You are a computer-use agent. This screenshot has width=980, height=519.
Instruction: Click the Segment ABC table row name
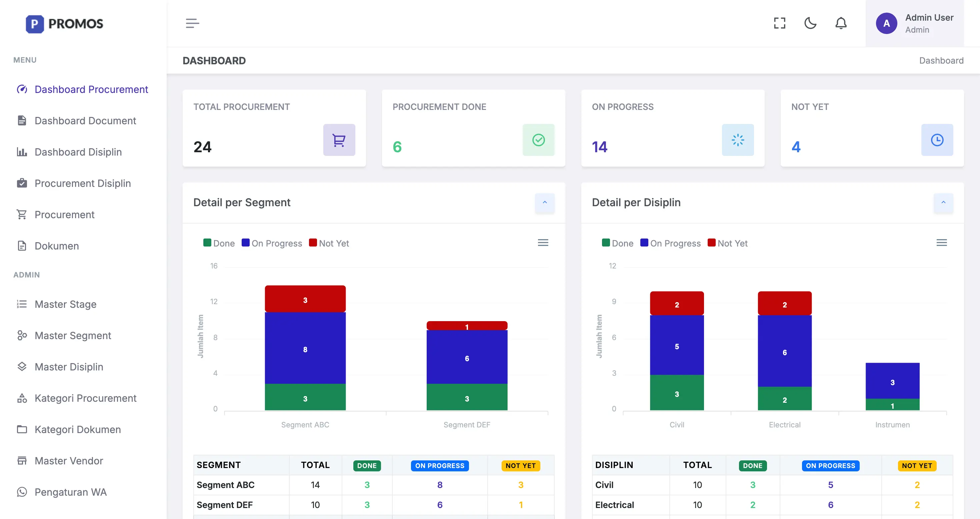coord(226,485)
